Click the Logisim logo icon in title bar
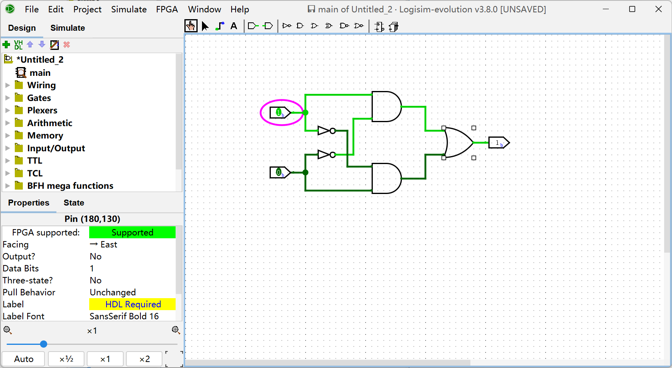Viewport: 672px width, 368px height. 9,9
